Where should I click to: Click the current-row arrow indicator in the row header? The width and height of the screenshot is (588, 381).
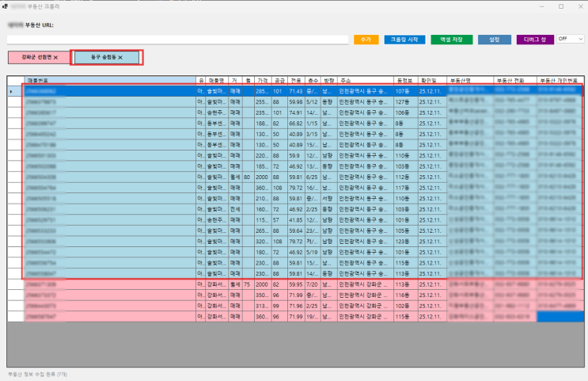click(x=11, y=91)
